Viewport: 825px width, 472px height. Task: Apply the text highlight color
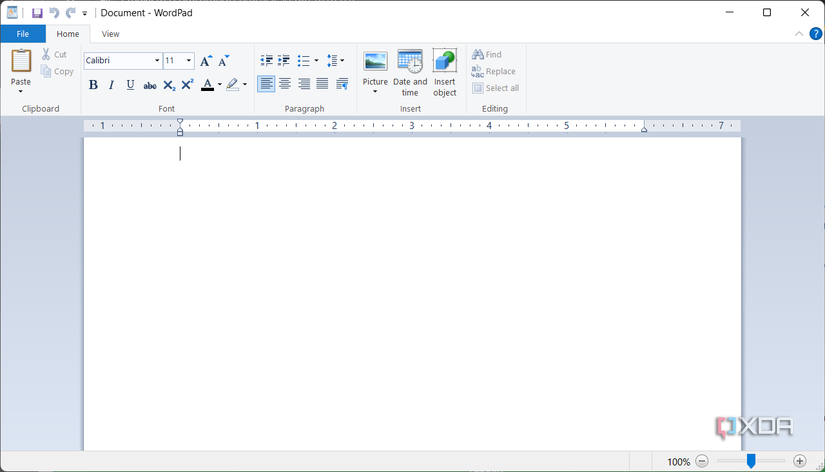(232, 85)
